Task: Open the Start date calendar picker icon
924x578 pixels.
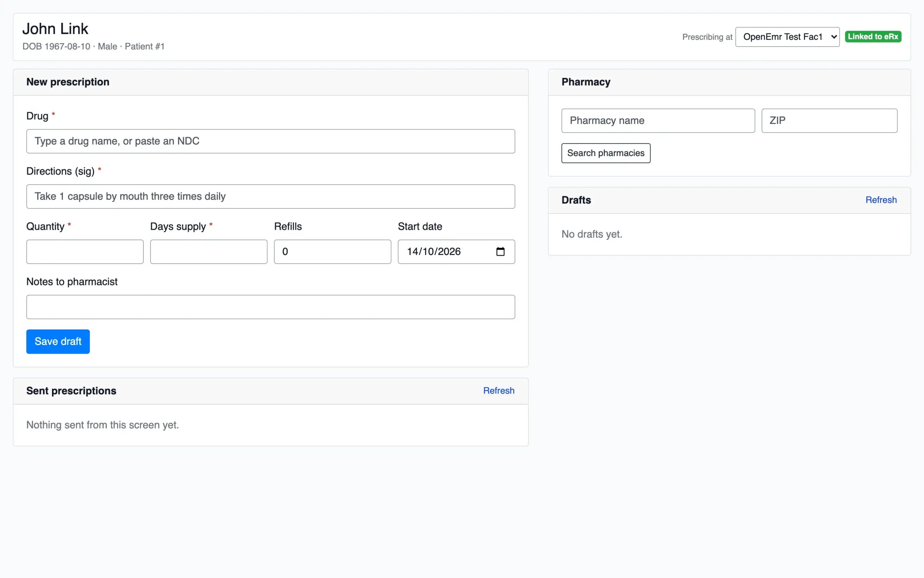Action: click(500, 251)
